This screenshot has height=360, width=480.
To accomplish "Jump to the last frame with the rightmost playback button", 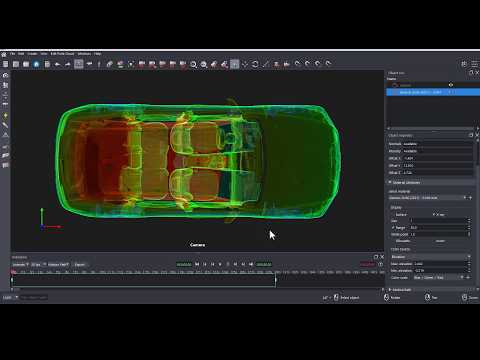I will click(251, 264).
